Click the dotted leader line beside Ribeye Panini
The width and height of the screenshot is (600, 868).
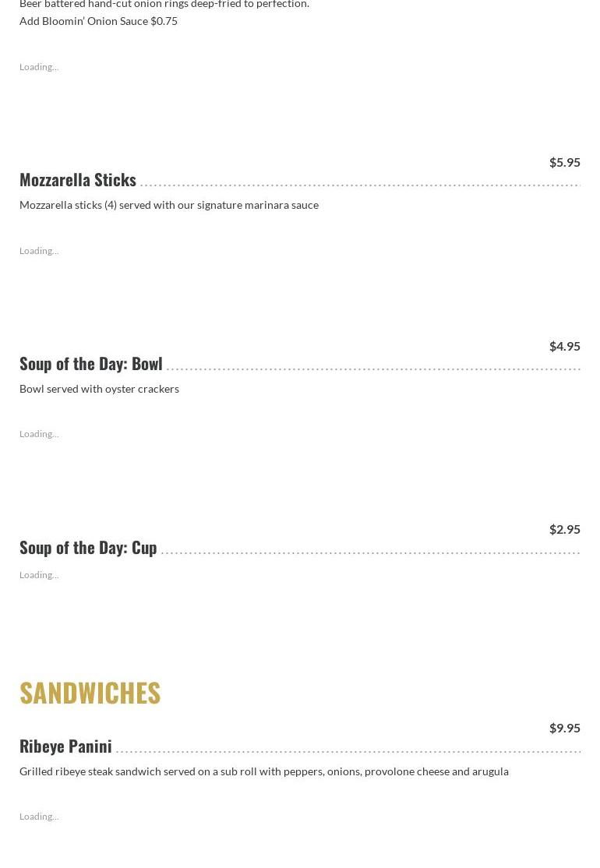tap(348, 751)
